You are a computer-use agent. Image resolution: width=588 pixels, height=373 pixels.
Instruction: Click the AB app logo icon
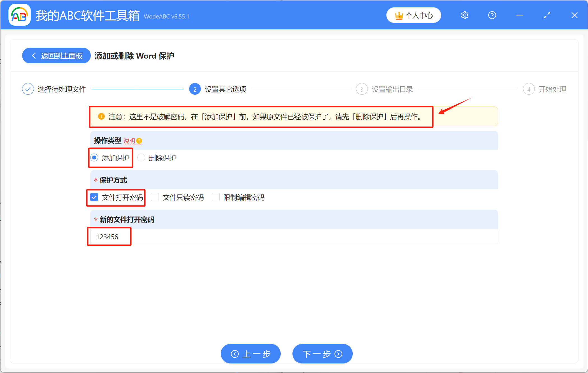click(19, 15)
